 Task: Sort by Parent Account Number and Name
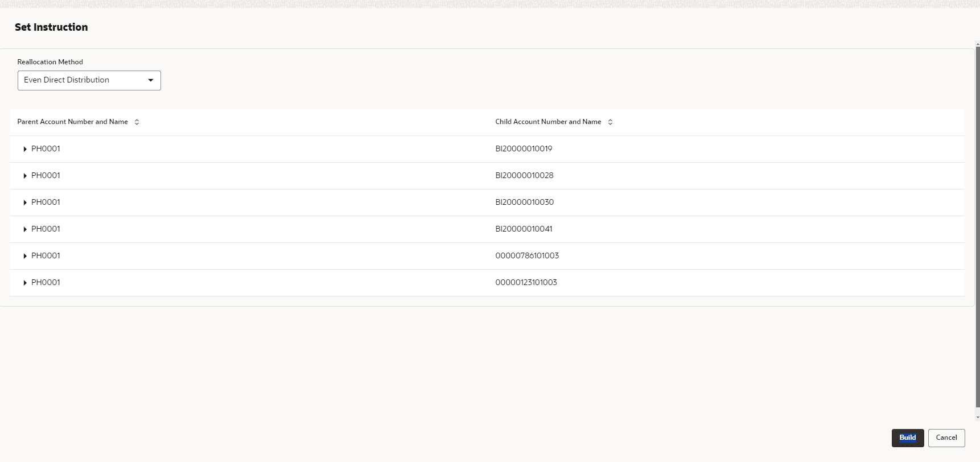[137, 122]
